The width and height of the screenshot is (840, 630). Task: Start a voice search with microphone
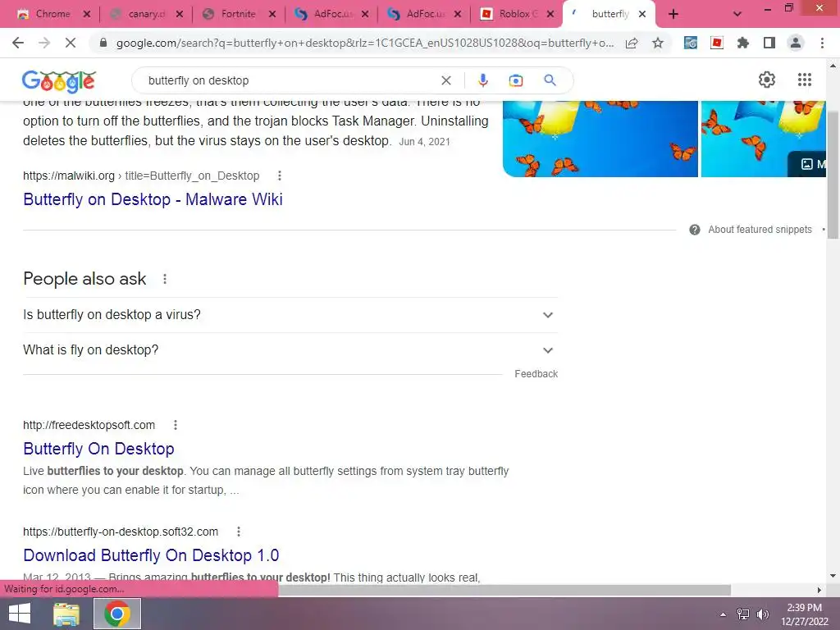tap(482, 80)
